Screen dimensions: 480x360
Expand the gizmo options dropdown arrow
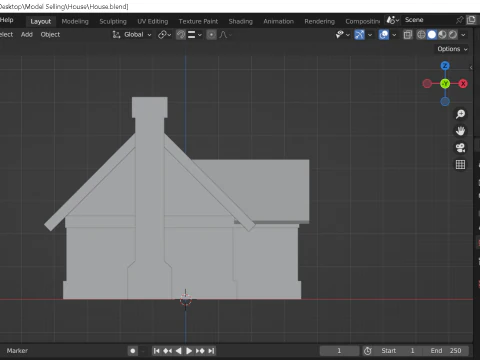[x=370, y=35]
